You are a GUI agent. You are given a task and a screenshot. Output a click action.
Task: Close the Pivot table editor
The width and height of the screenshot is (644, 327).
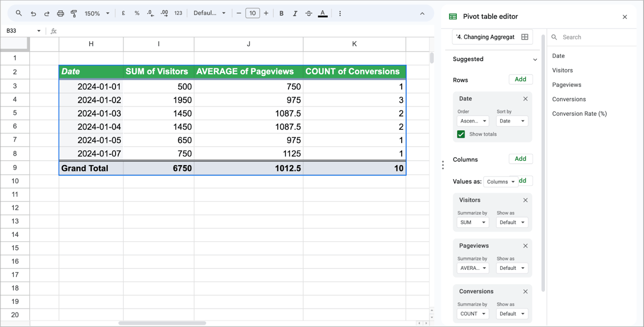click(x=625, y=17)
